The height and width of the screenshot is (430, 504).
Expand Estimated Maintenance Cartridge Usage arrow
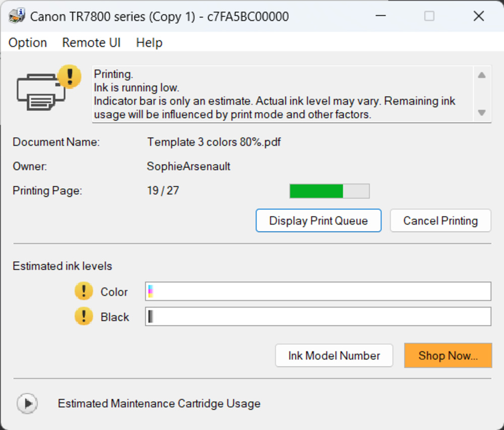[x=27, y=403]
